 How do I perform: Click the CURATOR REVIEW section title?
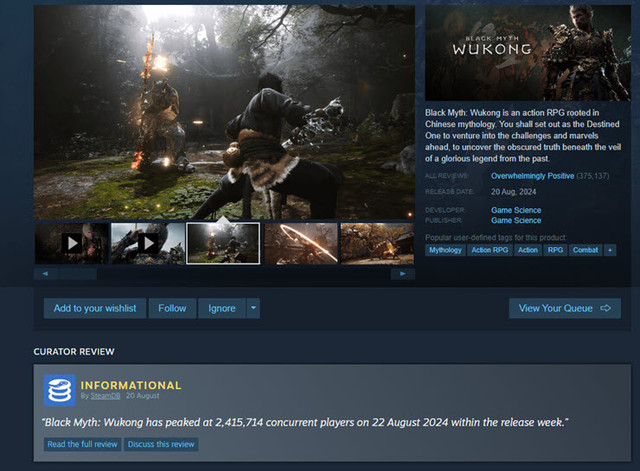tap(74, 352)
